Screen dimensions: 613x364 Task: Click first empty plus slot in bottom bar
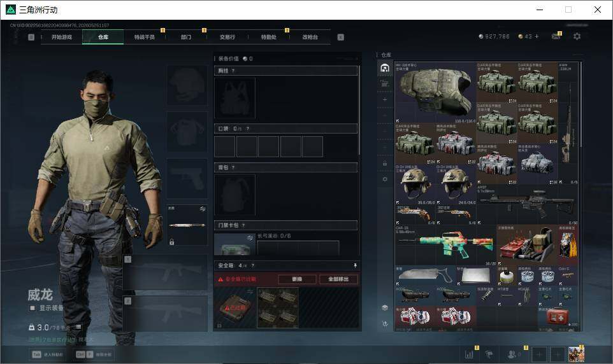pyautogui.click(x=538, y=354)
